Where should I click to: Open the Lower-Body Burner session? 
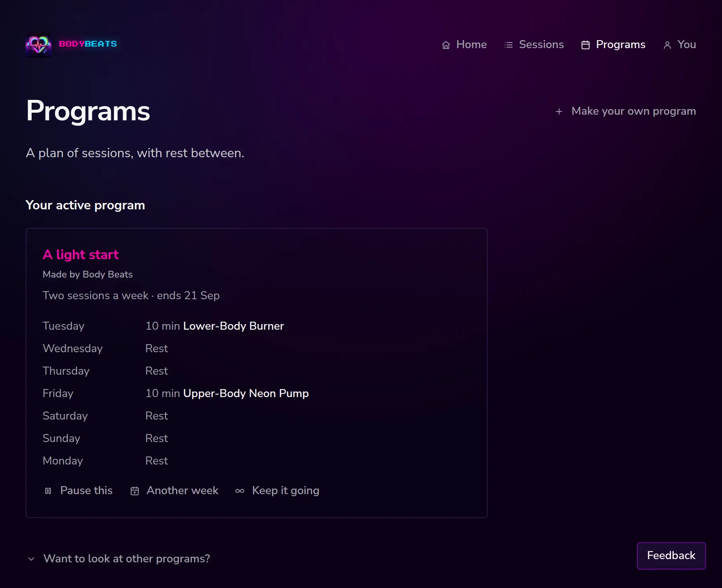click(233, 326)
